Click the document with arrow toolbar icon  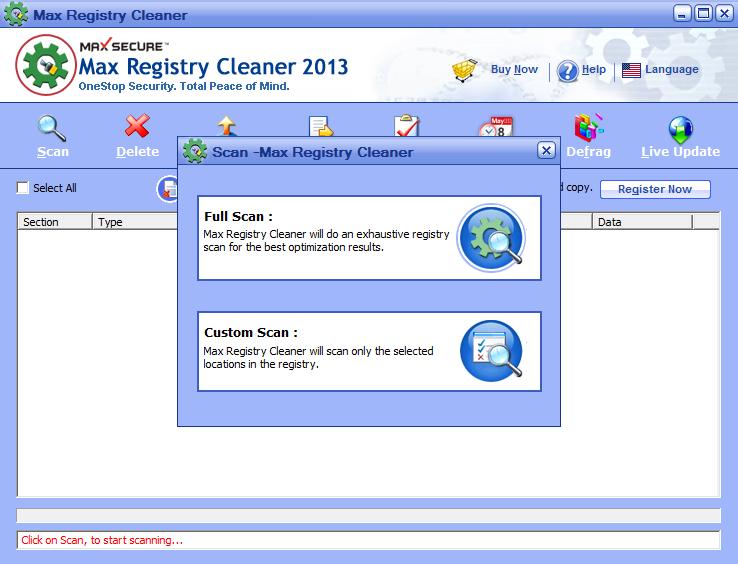coord(321,127)
